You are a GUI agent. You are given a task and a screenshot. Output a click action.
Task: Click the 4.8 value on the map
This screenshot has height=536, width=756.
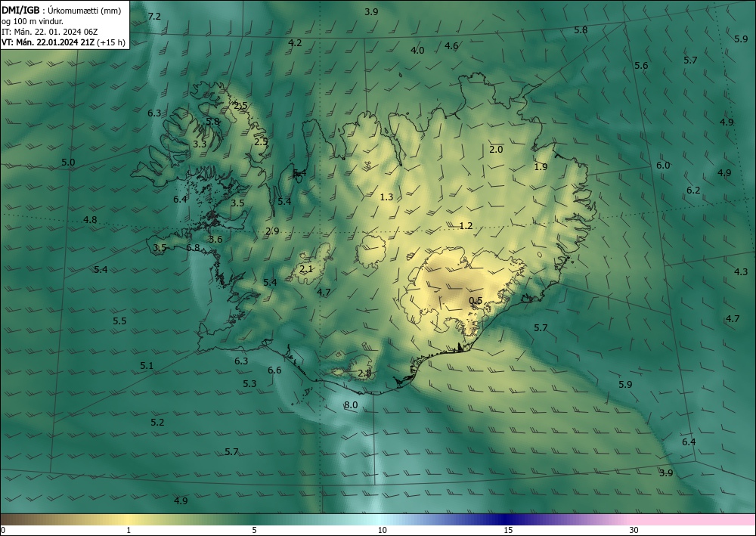coord(90,220)
